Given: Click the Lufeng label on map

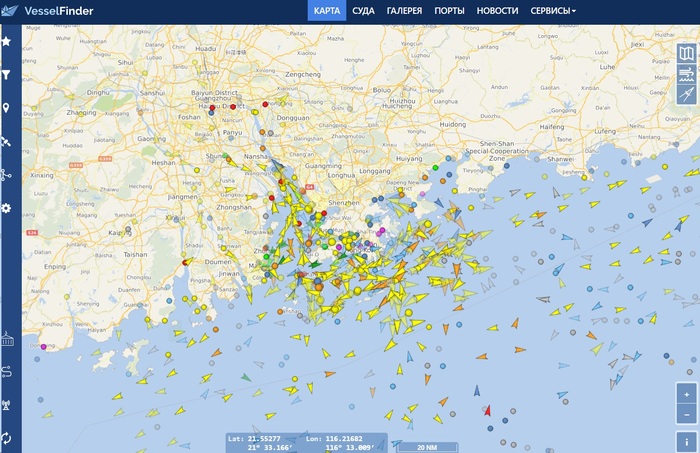Looking at the screenshot, I should pos(605,132).
